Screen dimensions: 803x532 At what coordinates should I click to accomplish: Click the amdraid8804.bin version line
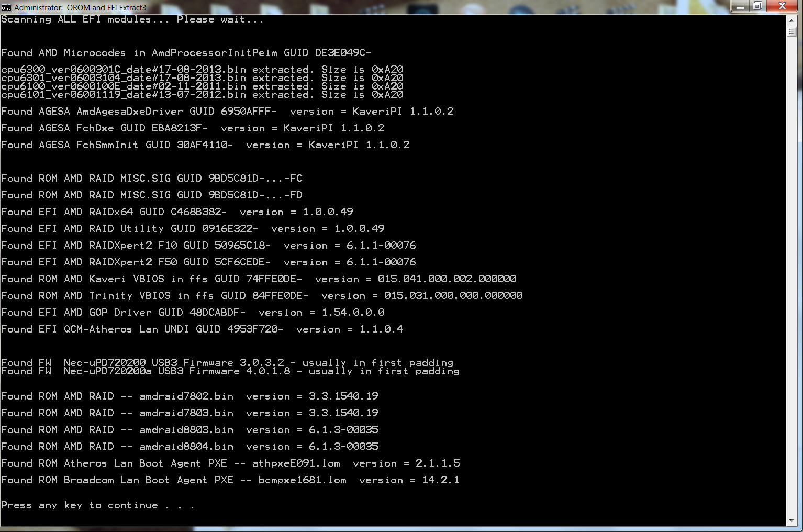(x=189, y=447)
